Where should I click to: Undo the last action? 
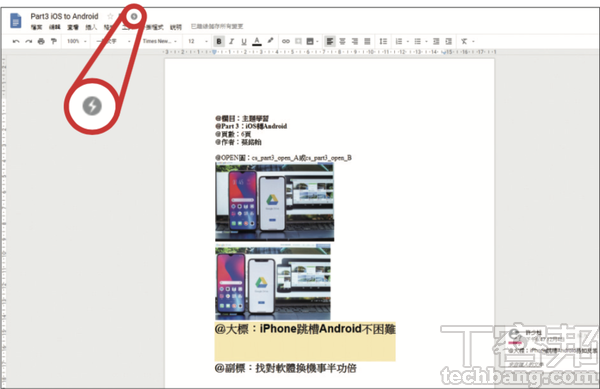(x=16, y=41)
